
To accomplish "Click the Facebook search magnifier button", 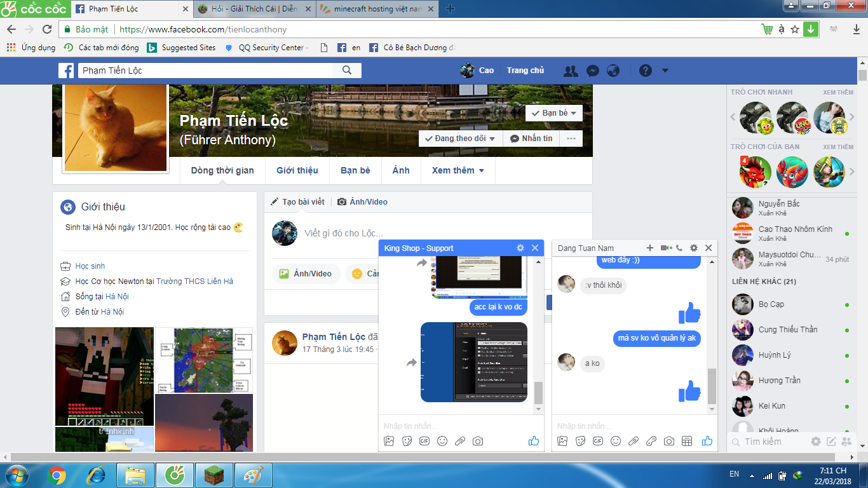I will 347,71.
